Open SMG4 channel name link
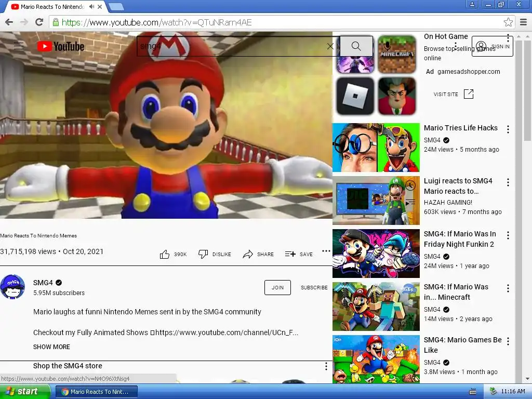532x399 pixels. coord(43,283)
